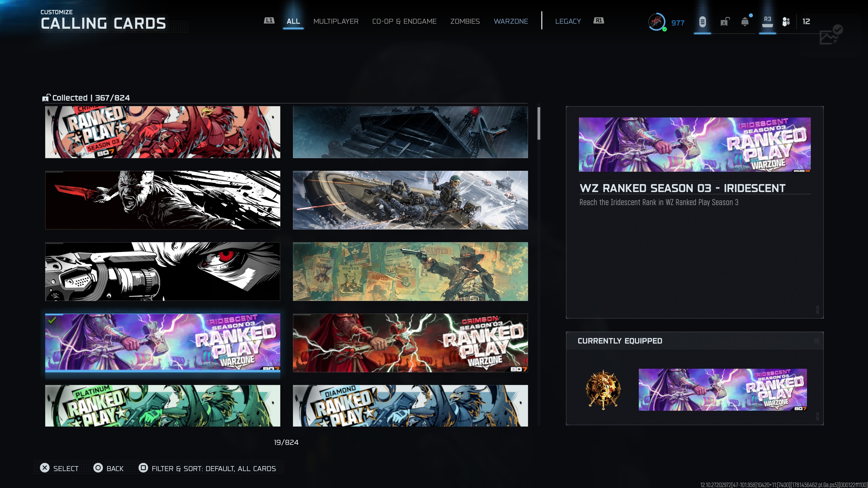This screenshot has height=488, width=868.
Task: Open the menu list icon in top bar
Action: [x=702, y=22]
